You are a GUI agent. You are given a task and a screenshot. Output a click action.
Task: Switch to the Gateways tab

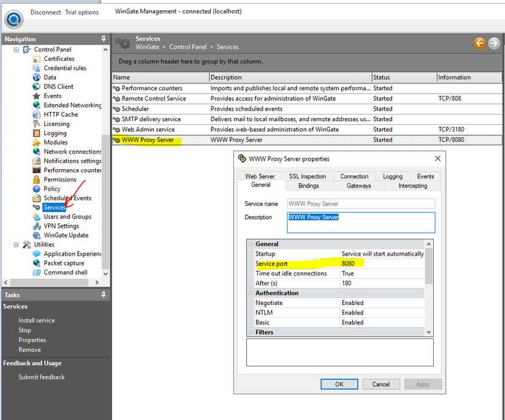point(359,186)
